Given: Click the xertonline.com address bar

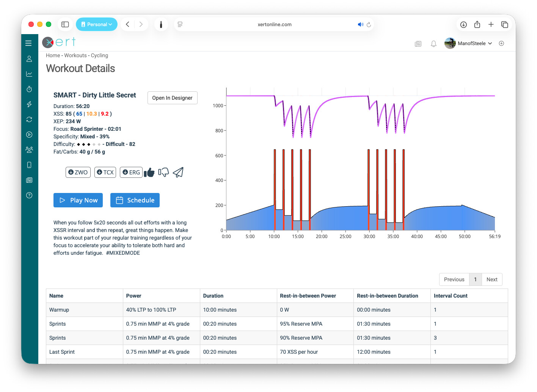Looking at the screenshot, I should click(275, 24).
